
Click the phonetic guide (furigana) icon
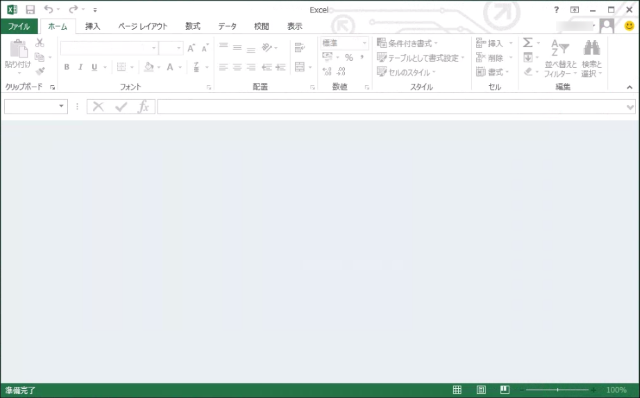[196, 67]
